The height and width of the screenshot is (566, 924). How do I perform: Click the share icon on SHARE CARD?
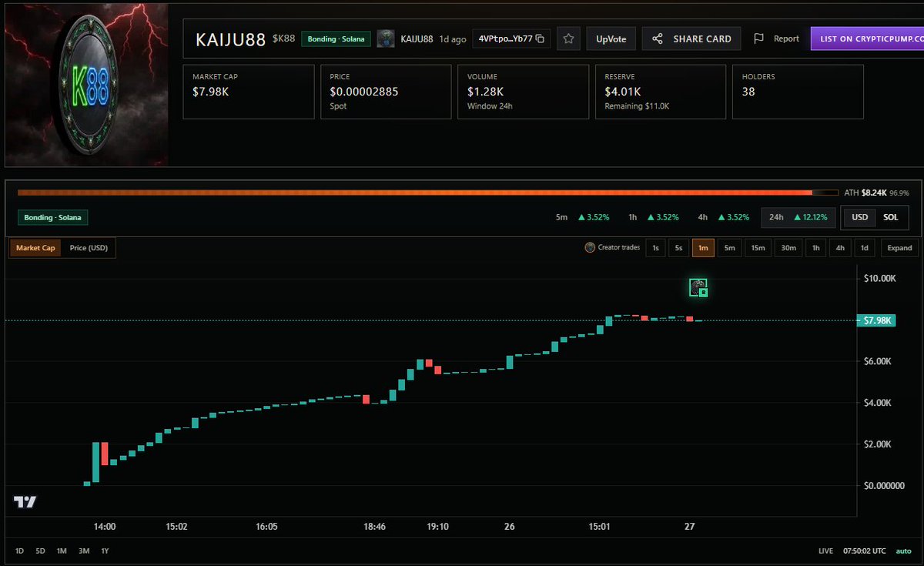click(657, 39)
